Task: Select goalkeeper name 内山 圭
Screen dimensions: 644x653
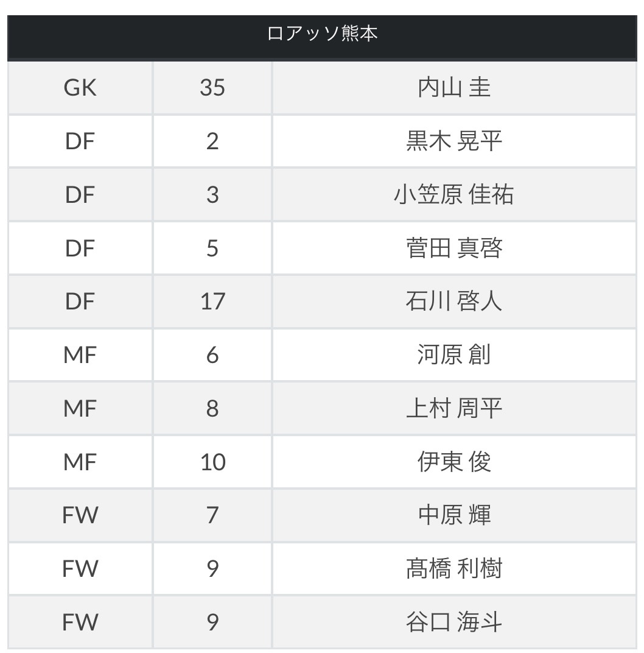Action: click(x=454, y=88)
